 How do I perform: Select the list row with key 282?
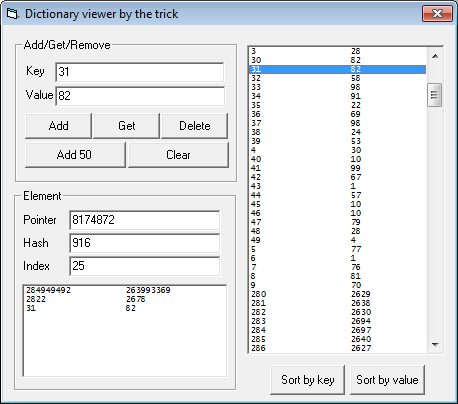tap(338, 312)
